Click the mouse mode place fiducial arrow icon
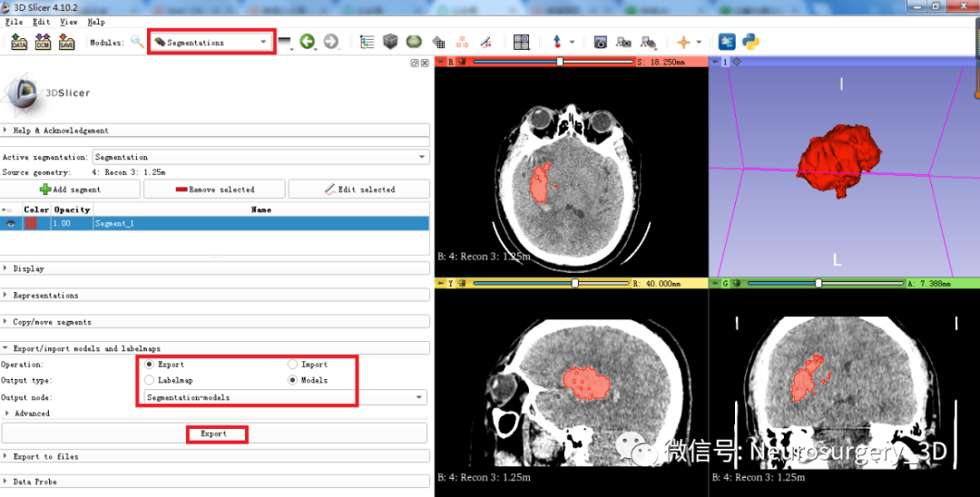Screen dimensions: 980x497 (x=557, y=43)
